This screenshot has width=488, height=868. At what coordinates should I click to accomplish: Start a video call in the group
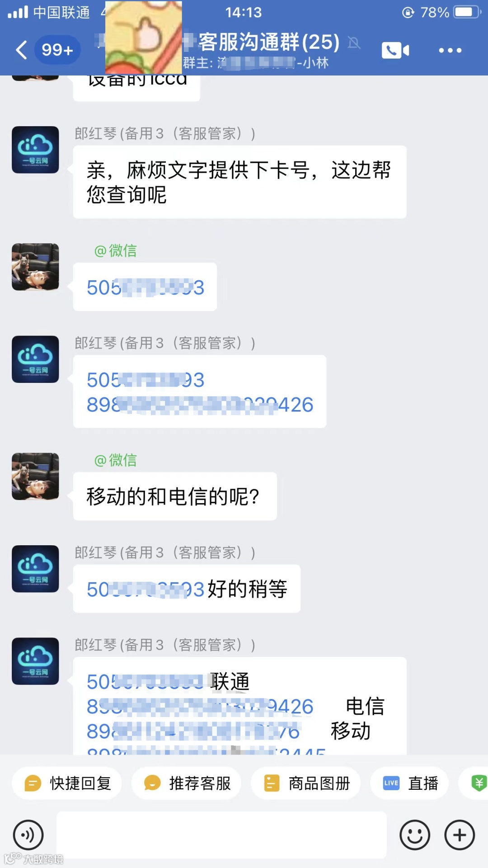point(395,50)
